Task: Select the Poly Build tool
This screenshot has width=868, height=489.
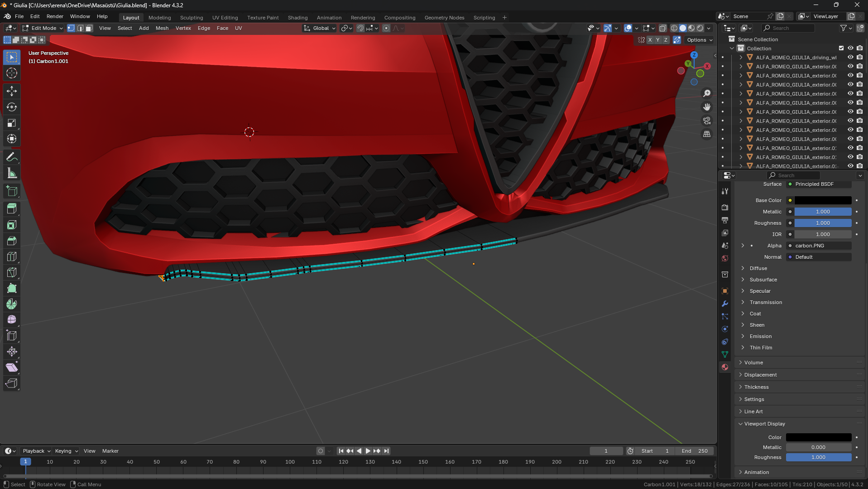Action: pyautogui.click(x=12, y=288)
